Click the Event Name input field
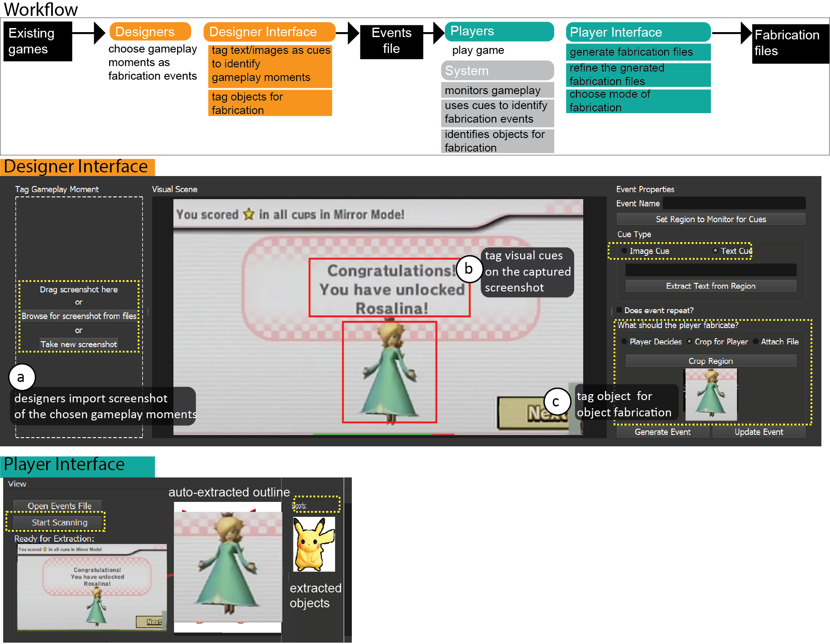The width and height of the screenshot is (830, 644). tap(734, 203)
